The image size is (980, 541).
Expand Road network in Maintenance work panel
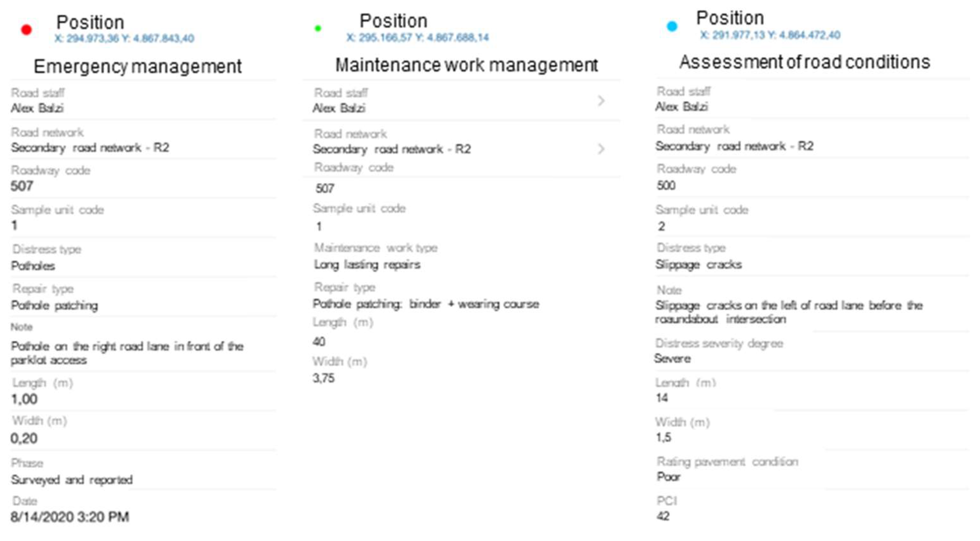click(601, 149)
